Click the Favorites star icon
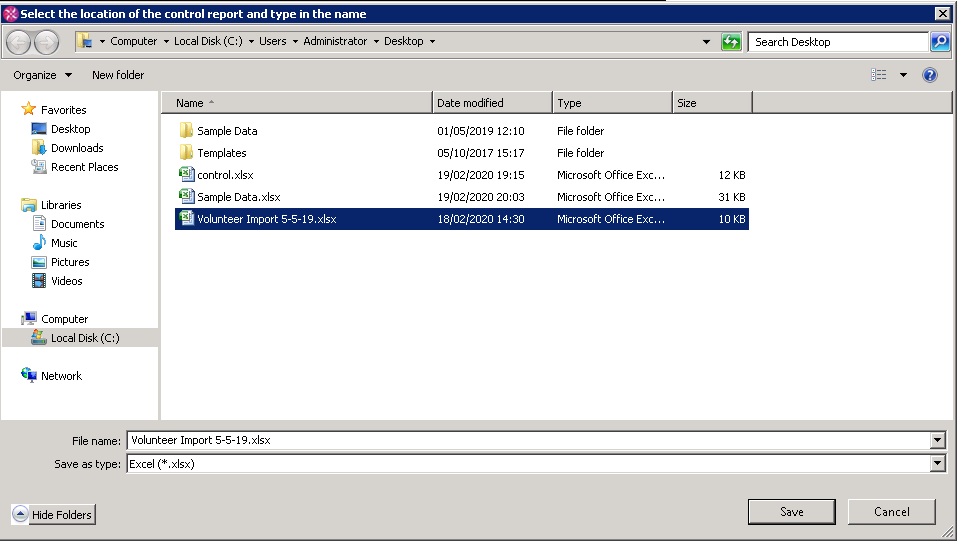 pyautogui.click(x=28, y=109)
